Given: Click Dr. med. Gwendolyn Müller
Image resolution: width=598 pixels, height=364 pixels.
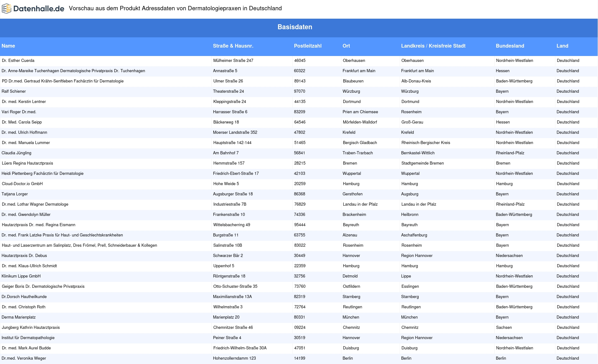Looking at the screenshot, I should pos(26,215).
